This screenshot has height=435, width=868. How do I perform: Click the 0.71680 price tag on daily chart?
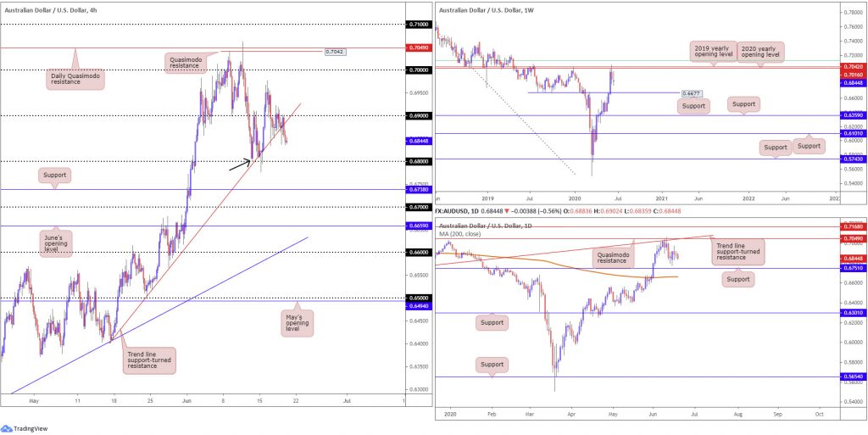pyautogui.click(x=851, y=227)
